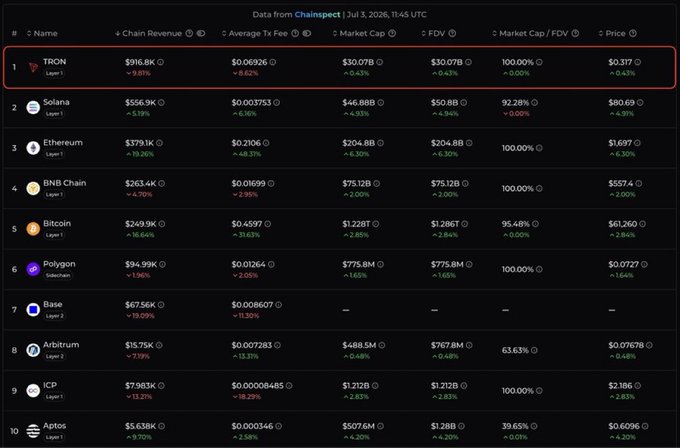Select TRON market cap $30.07B
Image resolution: width=680 pixels, height=448 pixels.
coord(358,62)
